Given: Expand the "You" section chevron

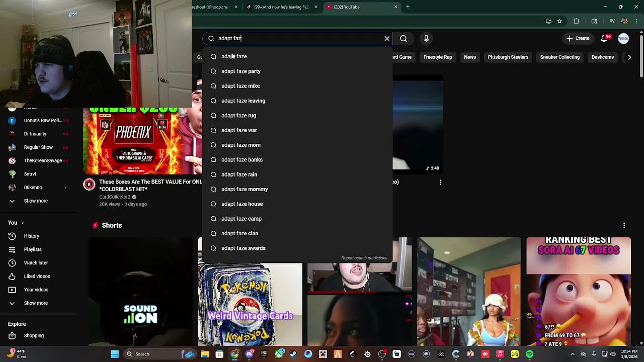Looking at the screenshot, I should point(22,223).
